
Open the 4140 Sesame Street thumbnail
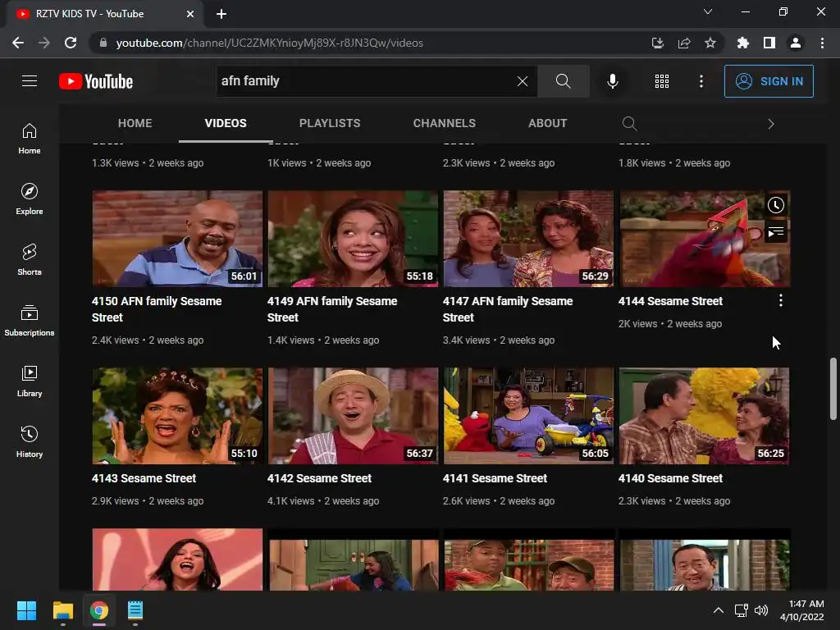point(704,416)
